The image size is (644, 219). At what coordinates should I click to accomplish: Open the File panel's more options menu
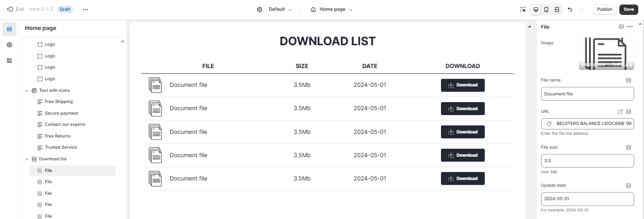[x=630, y=27]
